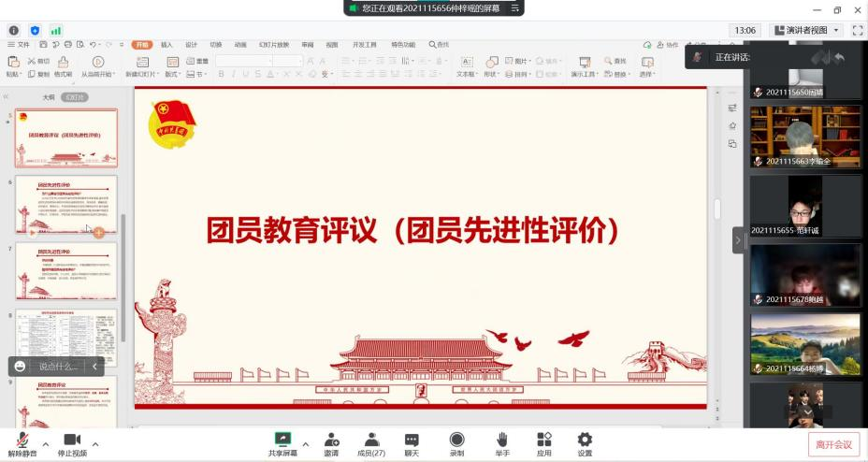
Task: Toggle fullscreen mode icon at top right
Action: [x=857, y=30]
